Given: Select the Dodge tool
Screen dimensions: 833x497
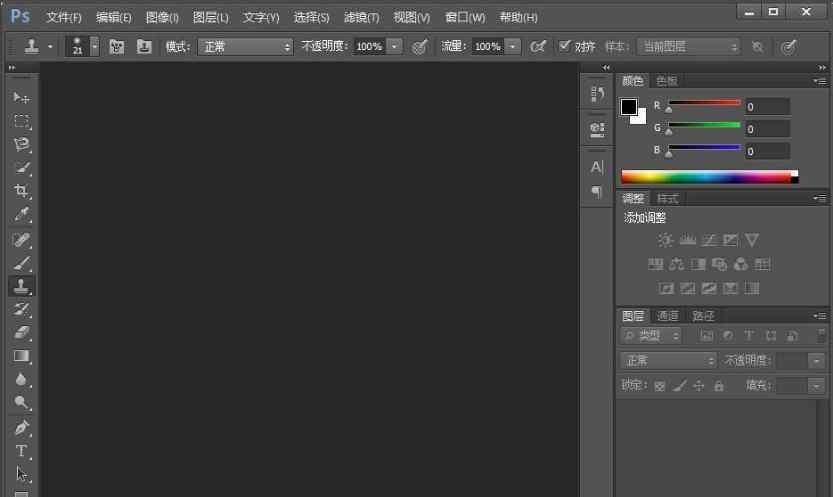Looking at the screenshot, I should [21, 402].
